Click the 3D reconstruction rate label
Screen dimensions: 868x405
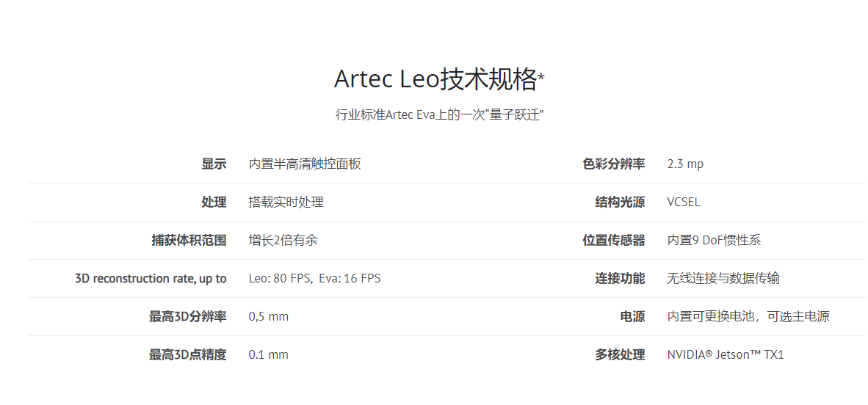click(151, 278)
